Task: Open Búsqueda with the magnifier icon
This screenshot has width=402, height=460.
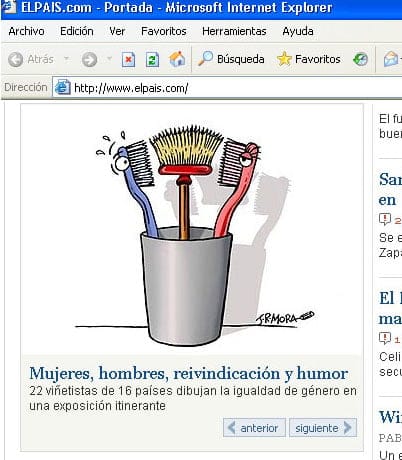Action: click(205, 59)
